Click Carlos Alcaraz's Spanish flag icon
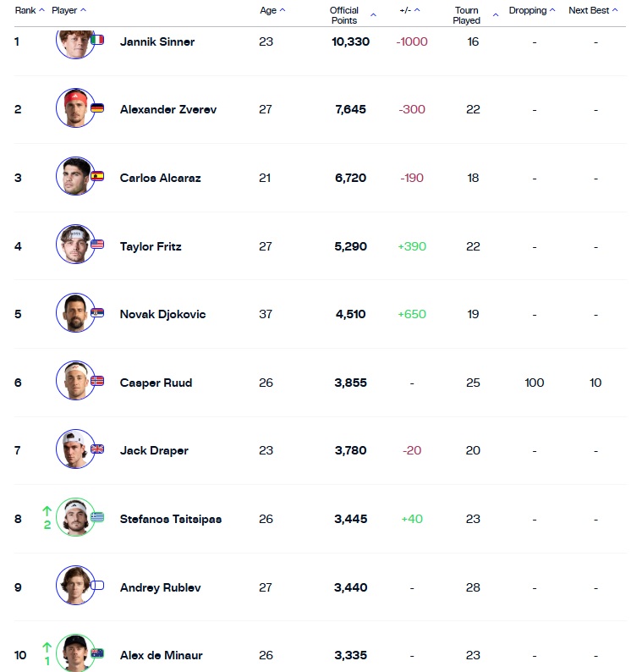The image size is (642, 672). 97,177
